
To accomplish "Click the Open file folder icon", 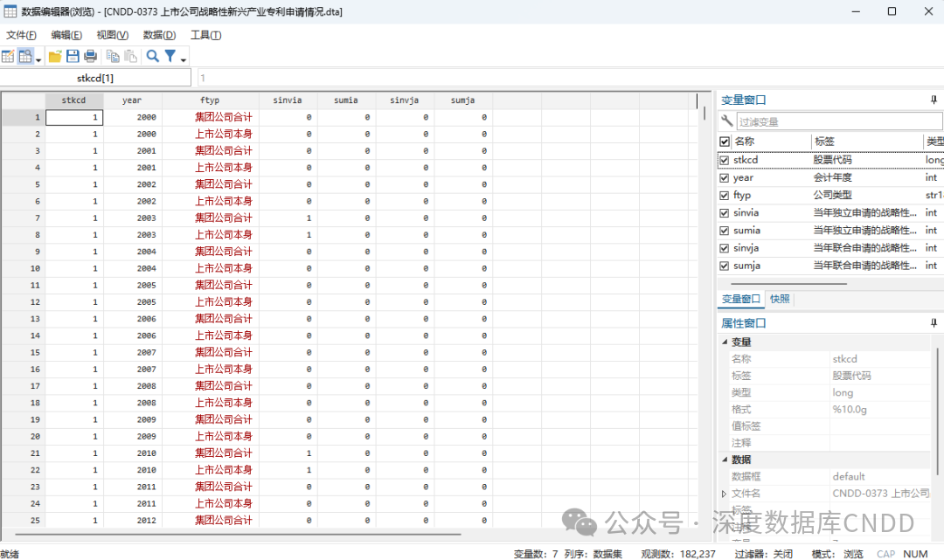I will click(x=55, y=57).
